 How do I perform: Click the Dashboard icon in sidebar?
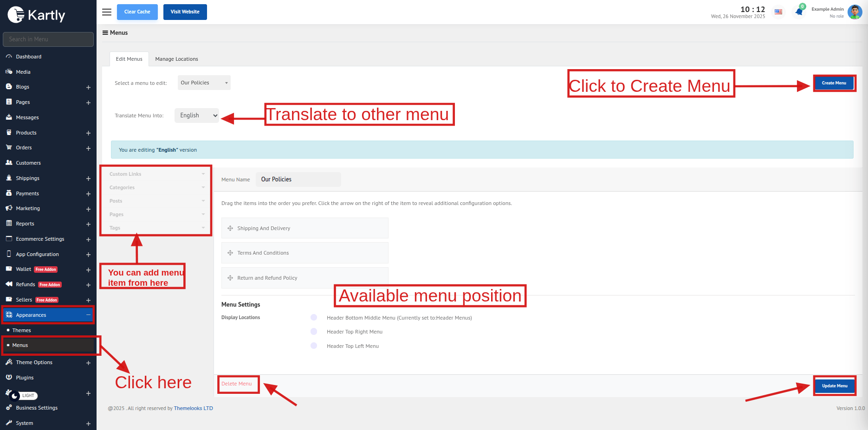(x=9, y=57)
